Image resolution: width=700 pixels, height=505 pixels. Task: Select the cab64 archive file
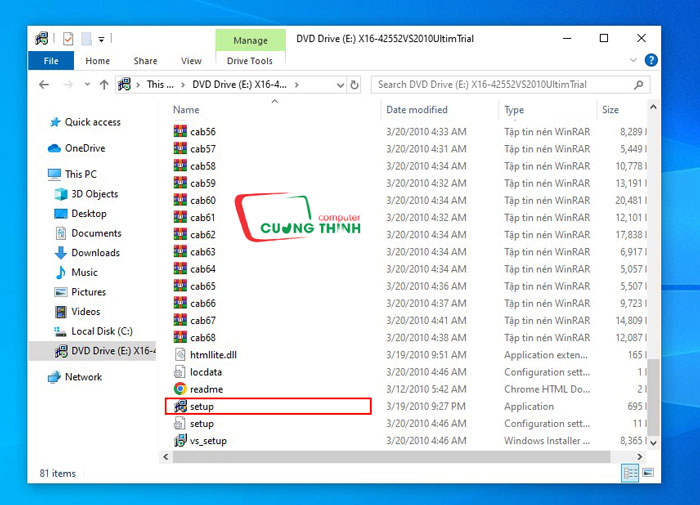pyautogui.click(x=195, y=269)
